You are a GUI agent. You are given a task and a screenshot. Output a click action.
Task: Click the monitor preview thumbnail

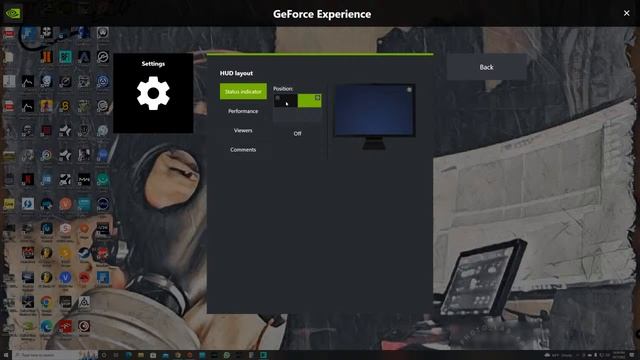tap(374, 116)
